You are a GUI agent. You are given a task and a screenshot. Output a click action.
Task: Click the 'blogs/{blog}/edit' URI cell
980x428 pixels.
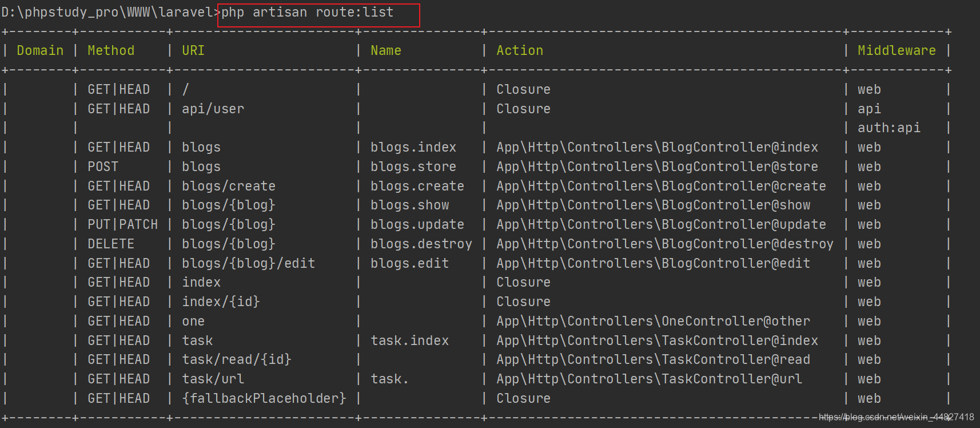coord(248,263)
